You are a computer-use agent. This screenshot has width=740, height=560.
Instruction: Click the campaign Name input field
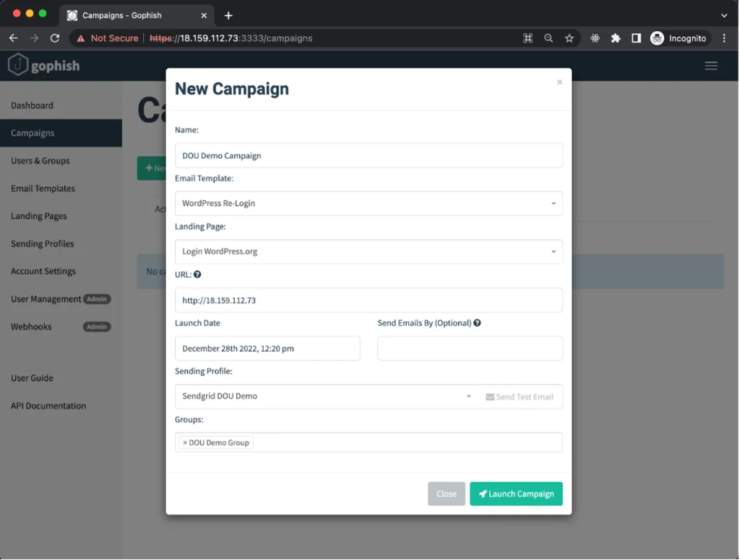point(369,155)
